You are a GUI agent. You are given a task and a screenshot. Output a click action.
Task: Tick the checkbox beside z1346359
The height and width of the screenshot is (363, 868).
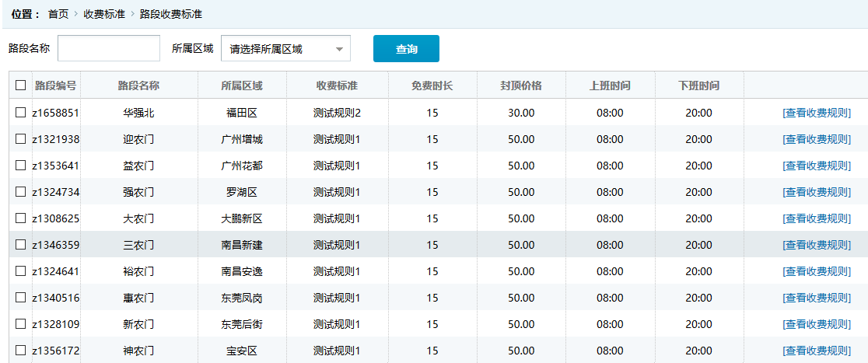[x=21, y=245]
